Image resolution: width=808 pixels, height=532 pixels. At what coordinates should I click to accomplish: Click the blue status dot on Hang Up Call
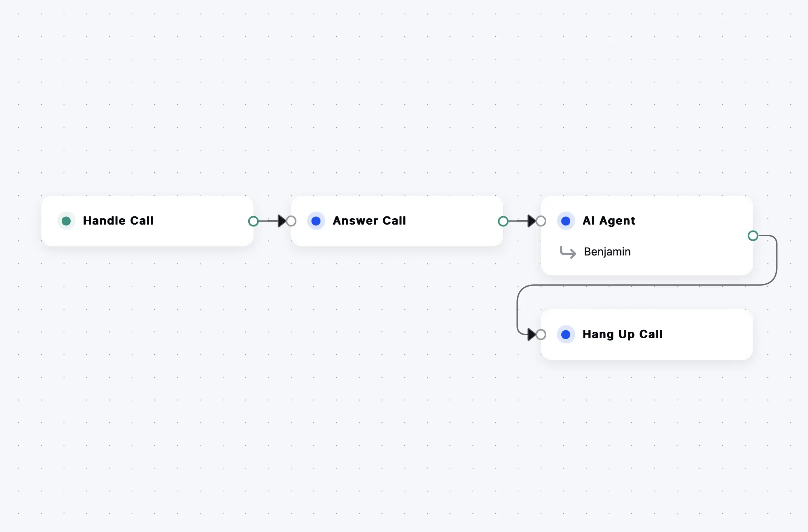[x=565, y=334]
